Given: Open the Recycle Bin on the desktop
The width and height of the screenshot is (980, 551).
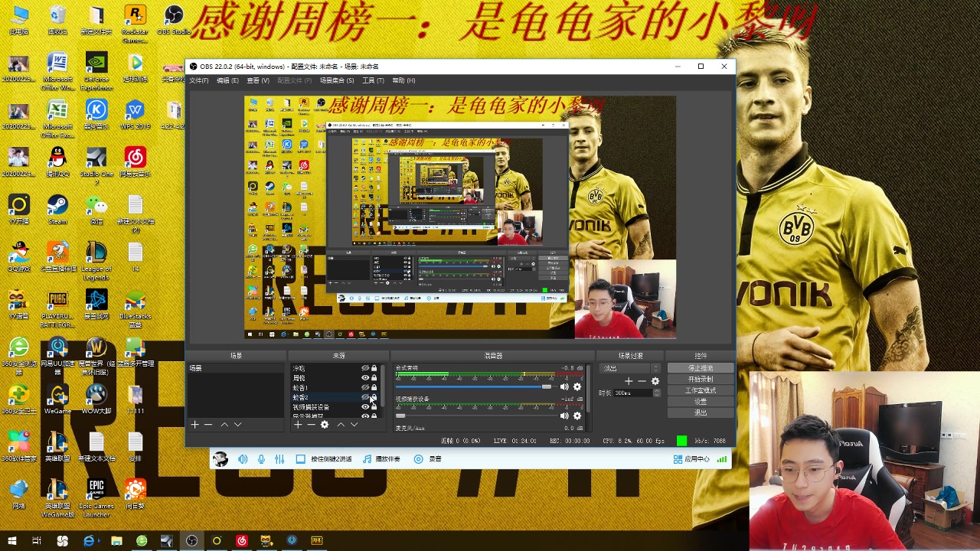Looking at the screenshot, I should tap(57, 21).
